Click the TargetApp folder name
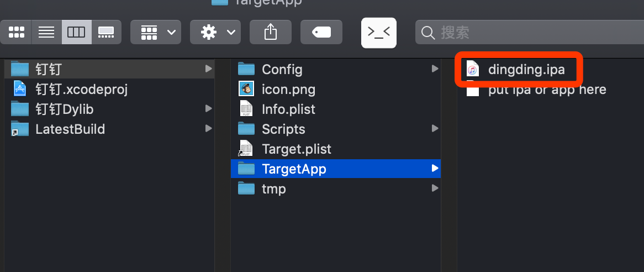Screen dimensions: 644x272 (294, 169)
